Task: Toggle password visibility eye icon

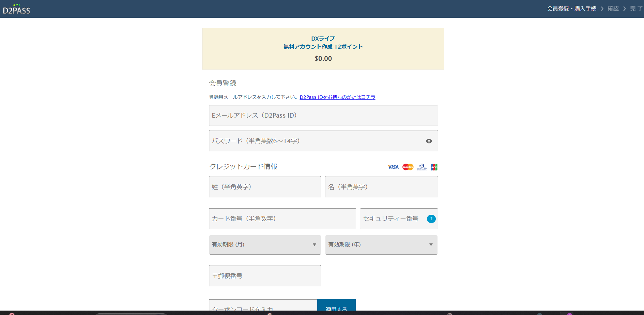Action: (429, 141)
